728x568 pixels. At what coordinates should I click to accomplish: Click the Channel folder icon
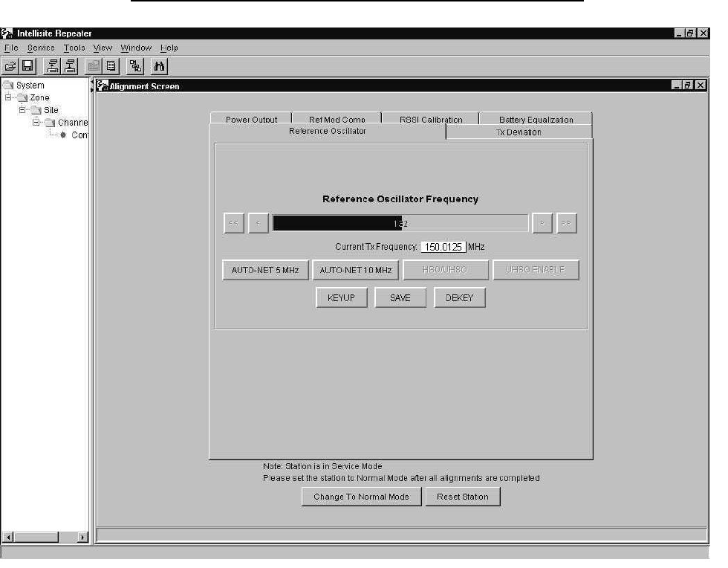[x=51, y=123]
